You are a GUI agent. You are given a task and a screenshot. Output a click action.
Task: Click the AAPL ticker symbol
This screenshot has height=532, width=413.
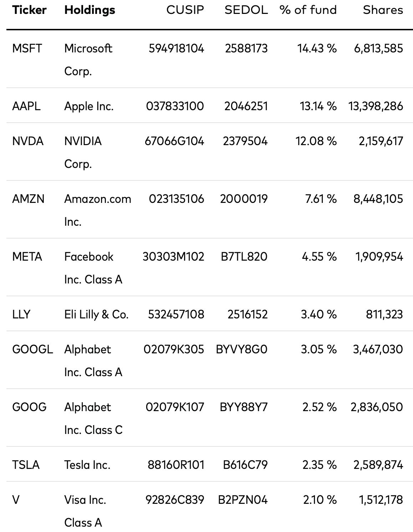pyautogui.click(x=26, y=106)
